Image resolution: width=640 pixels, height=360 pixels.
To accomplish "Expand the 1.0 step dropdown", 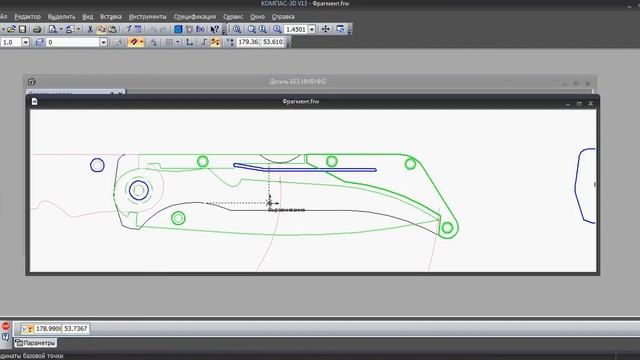I will click(x=25, y=42).
